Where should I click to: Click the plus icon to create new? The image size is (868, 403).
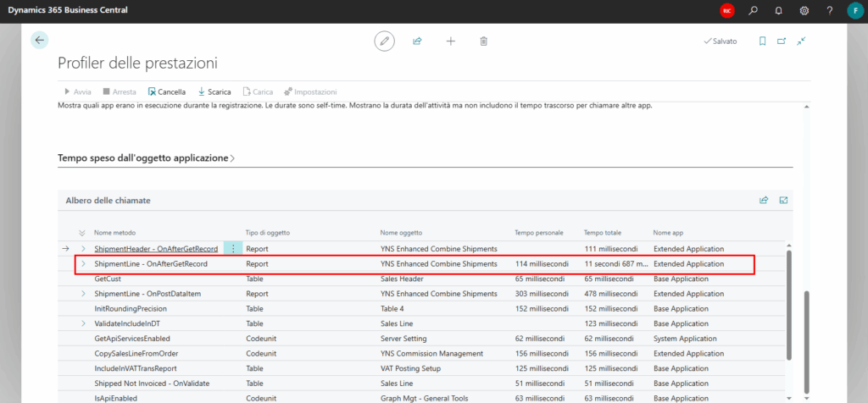point(450,41)
